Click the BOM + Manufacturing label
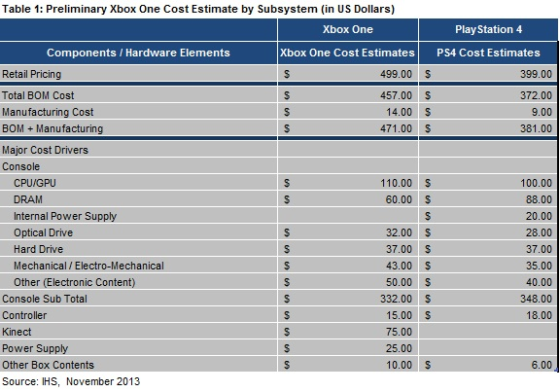560x392 pixels. point(52,128)
